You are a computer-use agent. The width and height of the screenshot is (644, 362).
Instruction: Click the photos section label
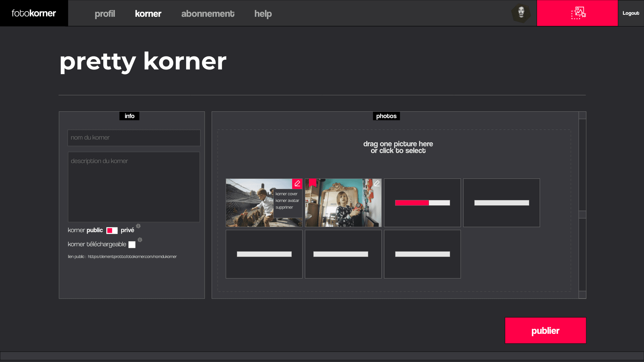click(386, 116)
